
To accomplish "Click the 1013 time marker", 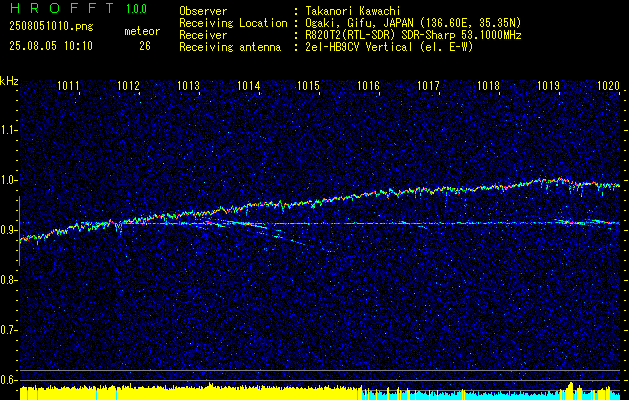I will 189,85.
